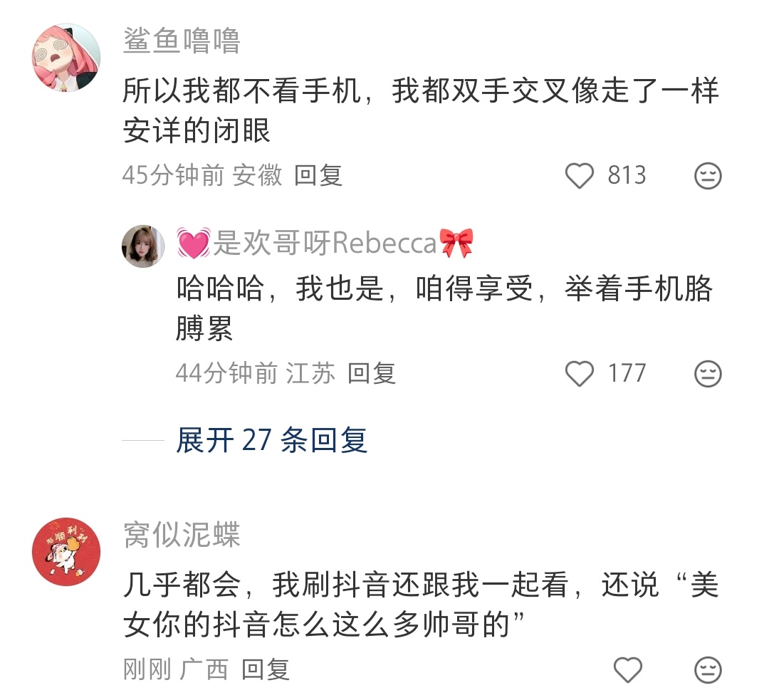Image resolution: width=769 pixels, height=700 pixels.
Task: Dislike the comment with 813 likes
Action: [708, 176]
